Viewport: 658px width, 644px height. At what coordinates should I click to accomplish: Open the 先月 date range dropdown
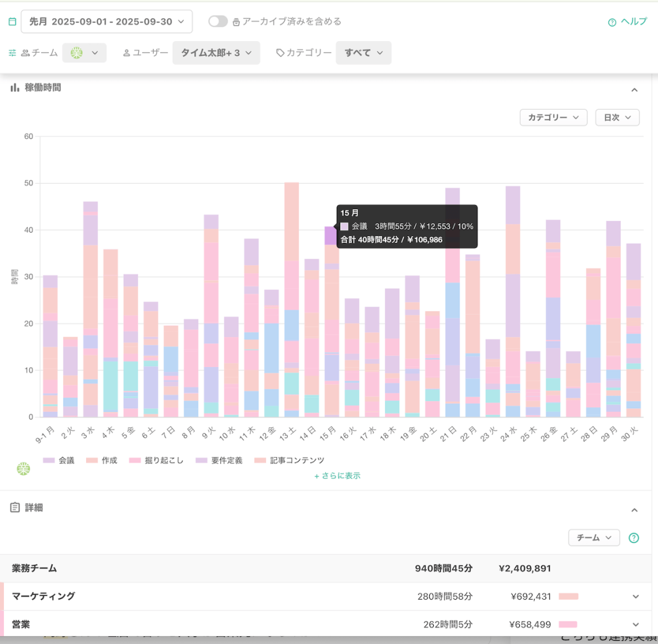107,21
